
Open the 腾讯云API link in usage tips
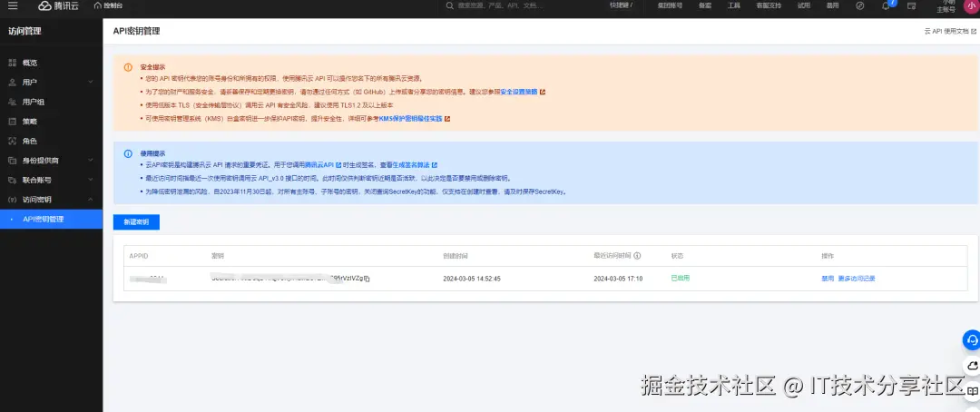point(319,166)
